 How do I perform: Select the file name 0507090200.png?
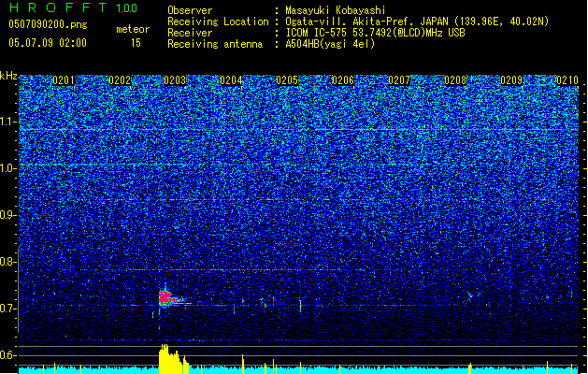(x=48, y=25)
